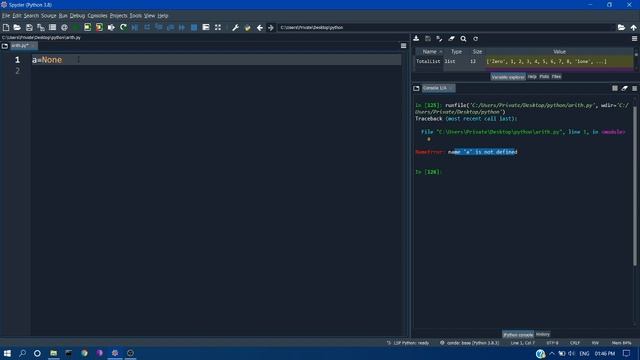This screenshot has height=360, width=640.
Task: Remove all variables eraser icon
Action: [451, 38]
